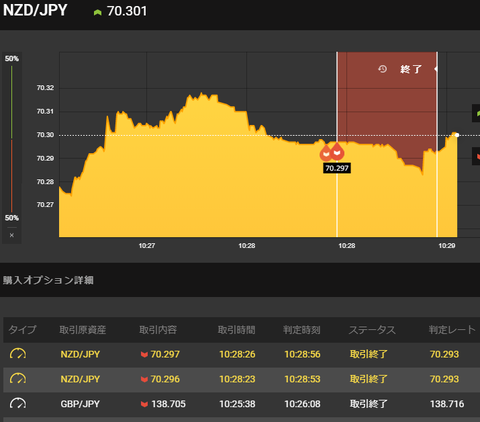This screenshot has width=480, height=422.
Task: Click the green bullish sentiment bar
Action: tap(12, 102)
